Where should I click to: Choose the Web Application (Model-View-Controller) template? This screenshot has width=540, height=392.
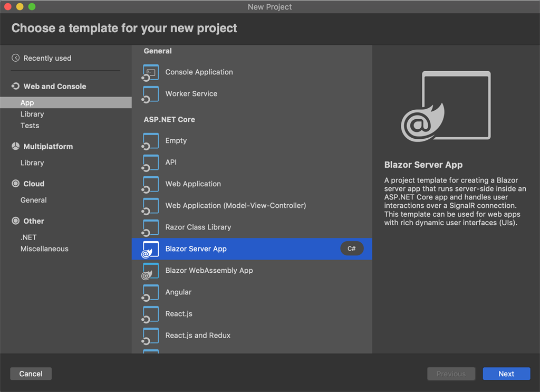click(x=235, y=206)
